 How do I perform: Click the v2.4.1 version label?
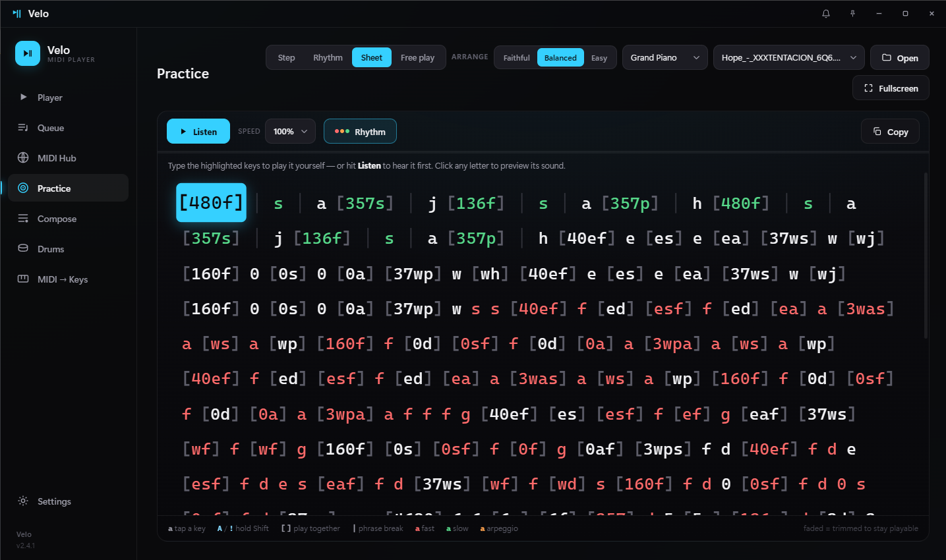pyautogui.click(x=26, y=546)
